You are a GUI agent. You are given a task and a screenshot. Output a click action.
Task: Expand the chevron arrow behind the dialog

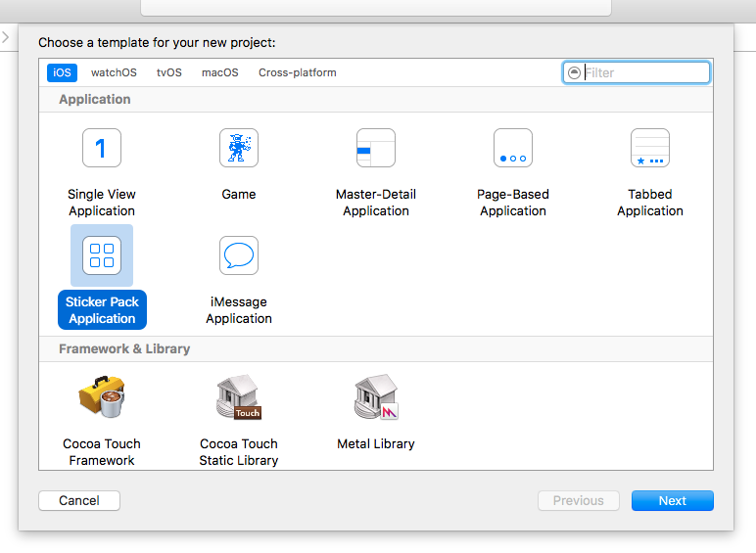click(5, 37)
